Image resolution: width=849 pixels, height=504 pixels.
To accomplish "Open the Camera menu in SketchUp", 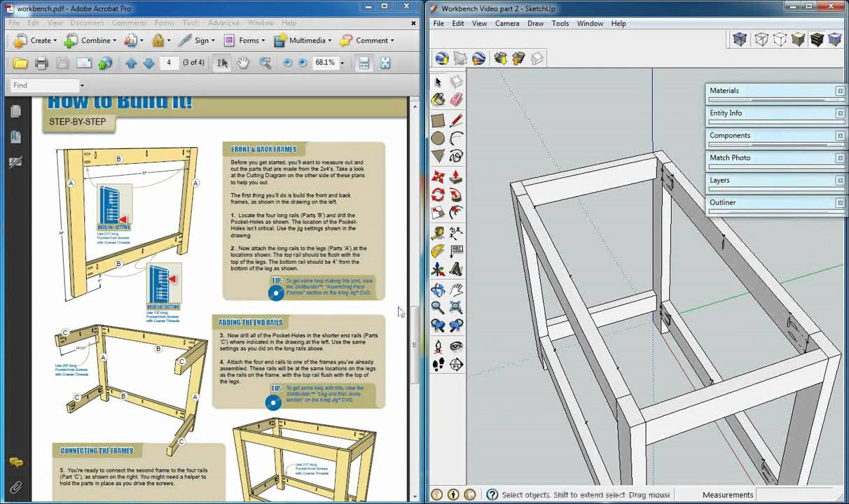I will [x=507, y=23].
